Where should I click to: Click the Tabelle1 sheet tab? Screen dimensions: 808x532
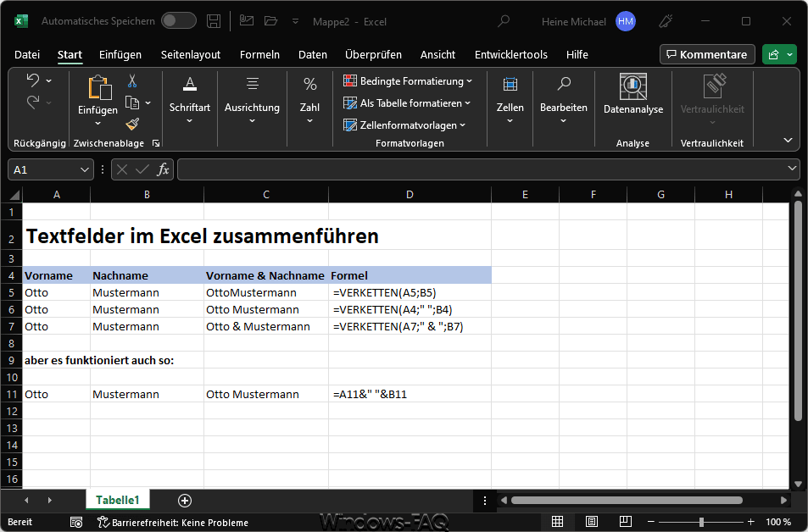pos(118,500)
